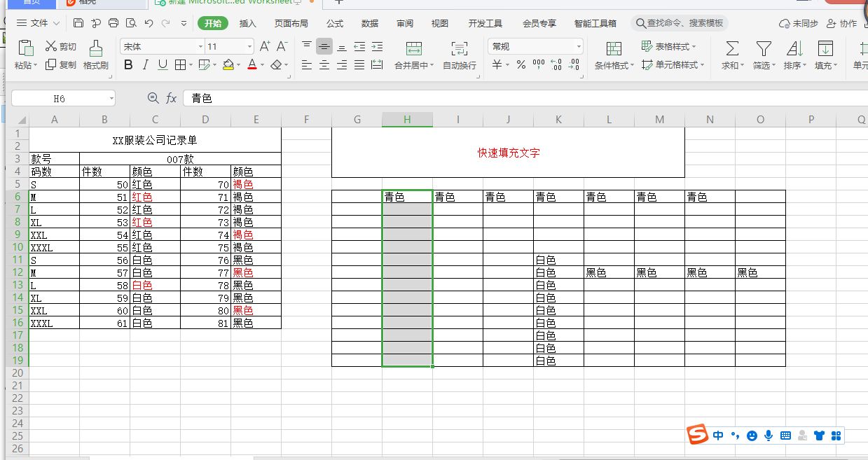Image resolution: width=868 pixels, height=460 pixels.
Task: Open the Filter (筛选) tool
Action: pos(764,48)
